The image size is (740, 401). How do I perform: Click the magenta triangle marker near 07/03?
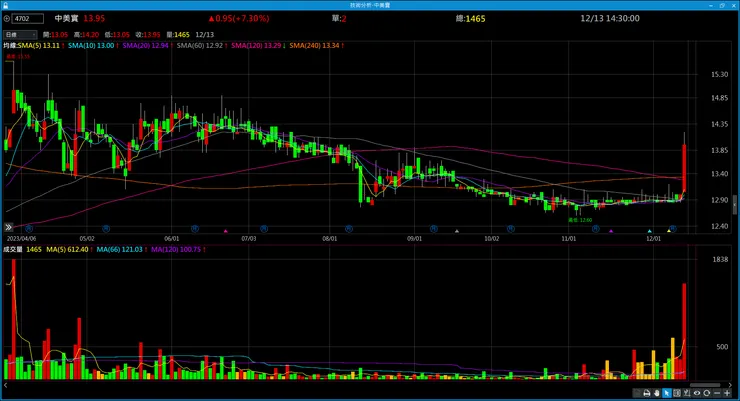(x=226, y=231)
